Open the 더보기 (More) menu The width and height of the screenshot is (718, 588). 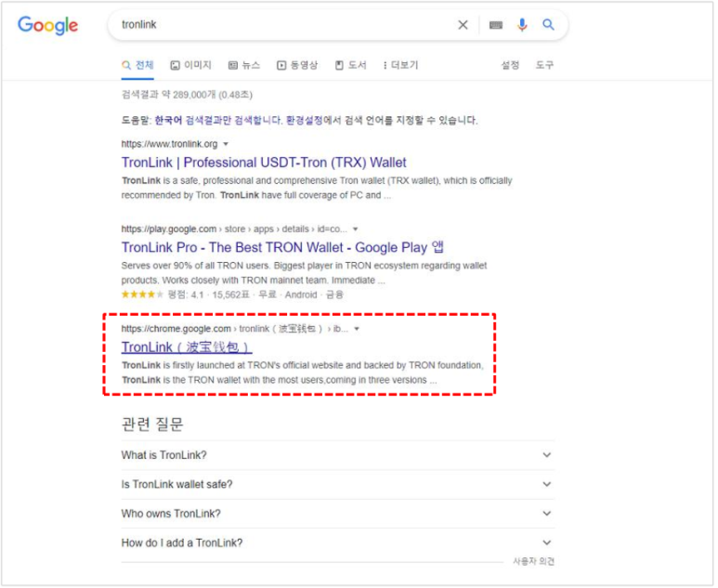pos(400,65)
